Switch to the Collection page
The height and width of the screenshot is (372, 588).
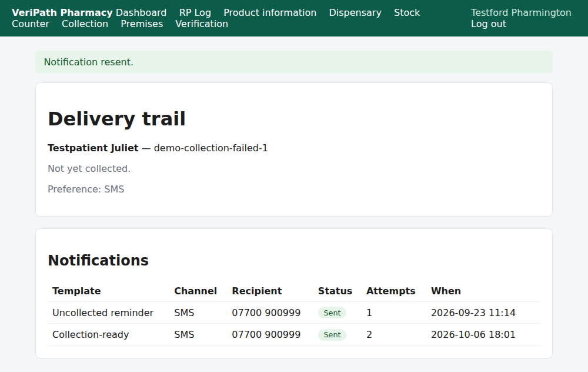tap(85, 24)
